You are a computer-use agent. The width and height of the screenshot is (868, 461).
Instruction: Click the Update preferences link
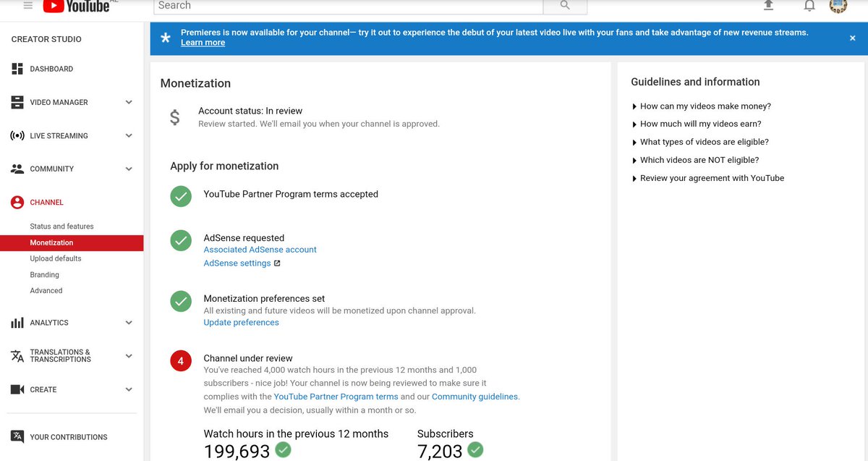point(241,323)
